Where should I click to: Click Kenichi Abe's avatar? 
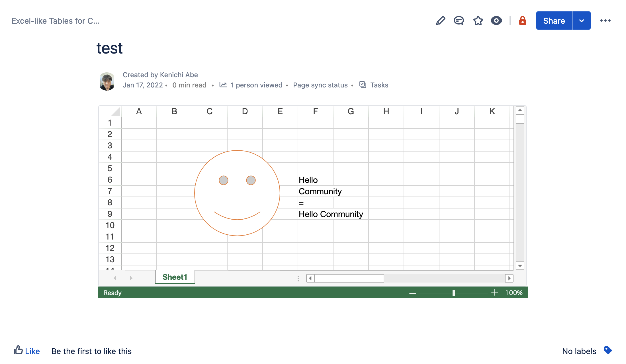[x=107, y=81]
